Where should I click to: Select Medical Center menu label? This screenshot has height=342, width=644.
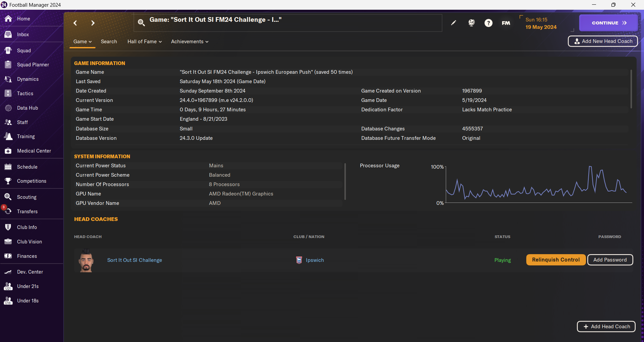pyautogui.click(x=34, y=151)
